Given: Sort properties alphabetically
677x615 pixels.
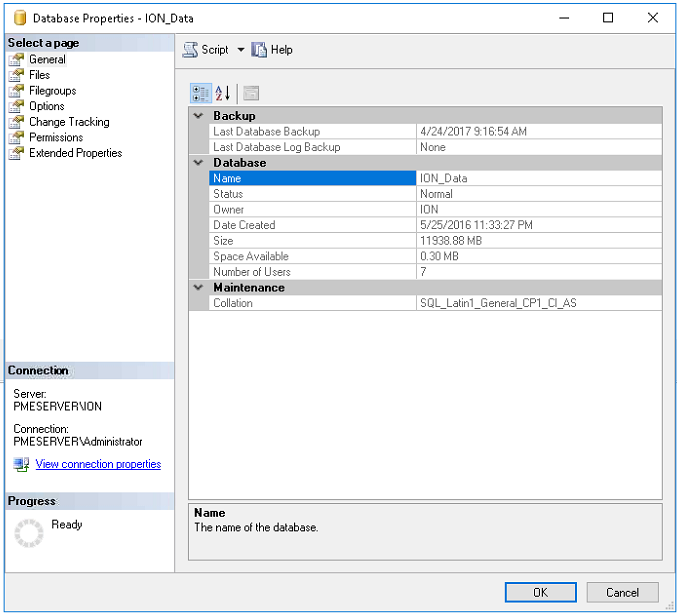Looking at the screenshot, I should click(x=223, y=93).
